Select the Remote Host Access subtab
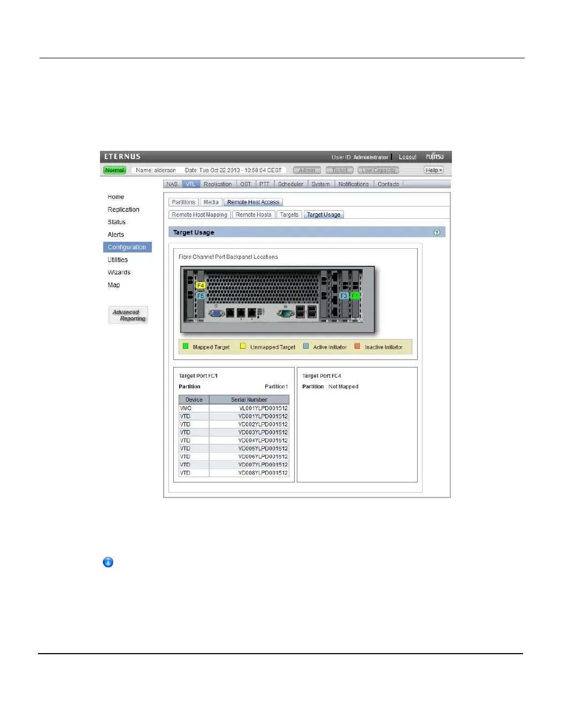 pyautogui.click(x=253, y=202)
